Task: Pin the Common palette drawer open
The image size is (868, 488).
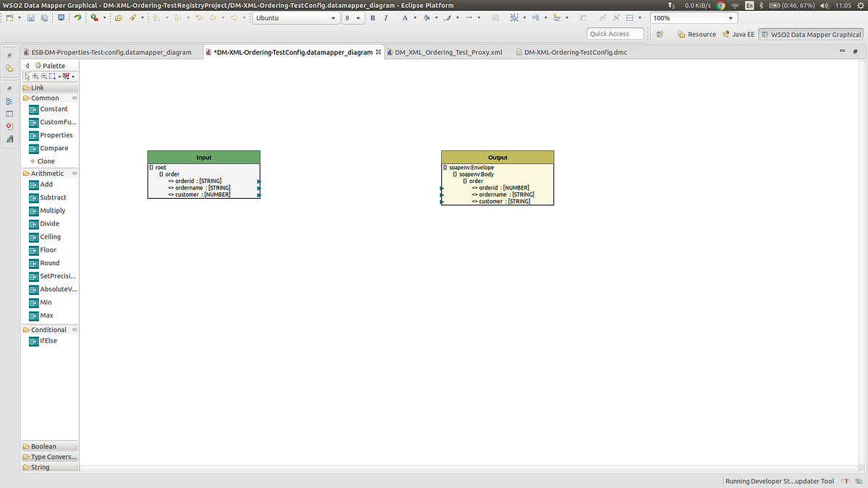Action: click(x=74, y=98)
